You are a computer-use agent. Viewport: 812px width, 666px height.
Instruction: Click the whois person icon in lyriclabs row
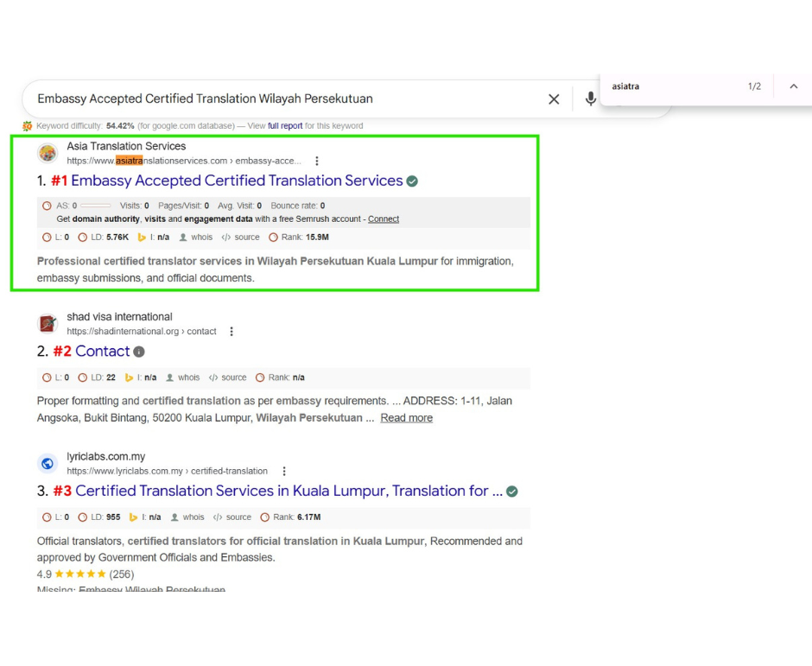175,517
